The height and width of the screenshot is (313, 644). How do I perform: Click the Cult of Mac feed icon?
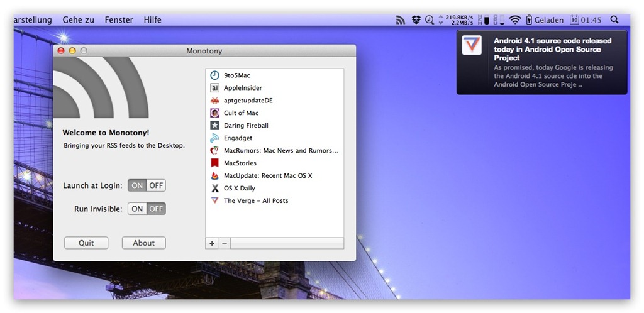coord(215,113)
